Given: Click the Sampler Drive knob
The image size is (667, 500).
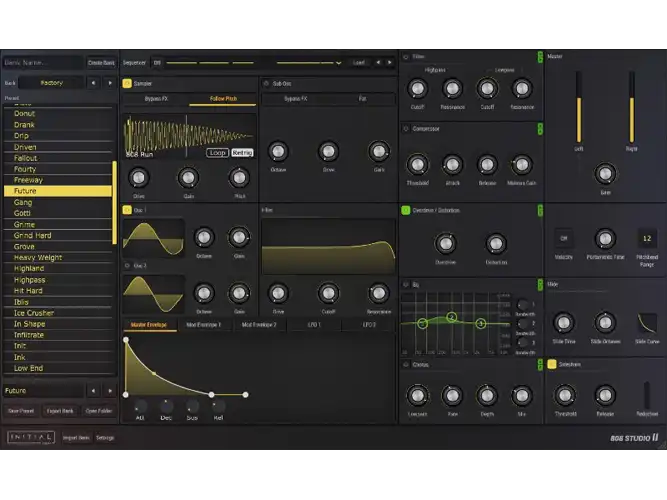Looking at the screenshot, I should 139,178.
